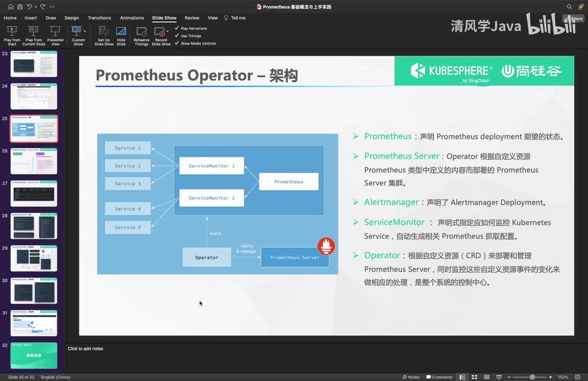Viewport: 588px width, 381px height.
Task: Open the Undo history dropdown arrow
Action: pos(35,7)
